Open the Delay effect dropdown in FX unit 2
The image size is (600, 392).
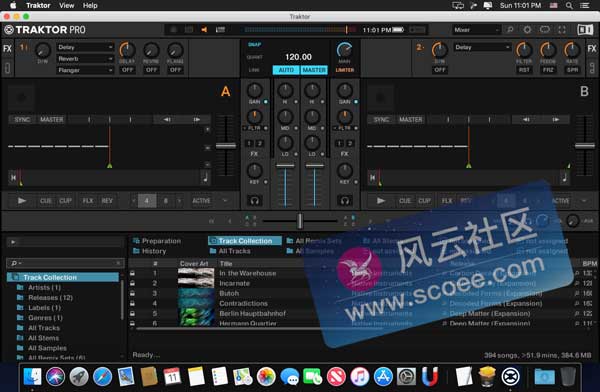pos(482,47)
